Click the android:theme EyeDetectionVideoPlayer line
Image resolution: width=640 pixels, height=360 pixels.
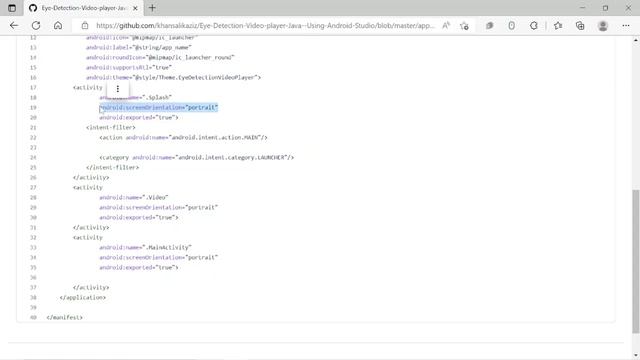click(x=173, y=77)
